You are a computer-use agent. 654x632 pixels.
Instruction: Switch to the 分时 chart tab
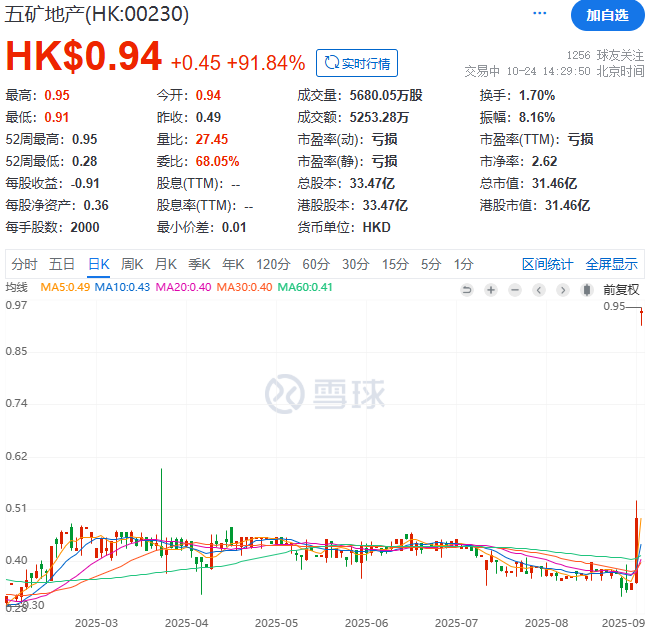click(x=24, y=264)
